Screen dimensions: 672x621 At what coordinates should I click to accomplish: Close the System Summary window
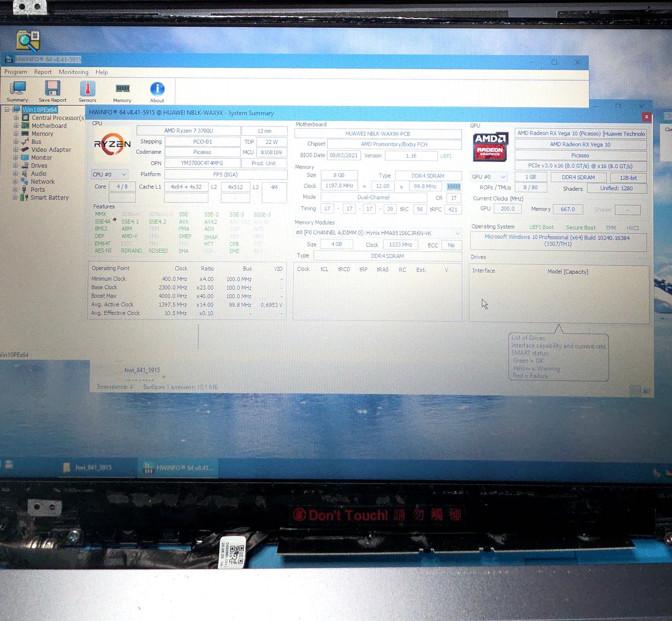[x=646, y=117]
